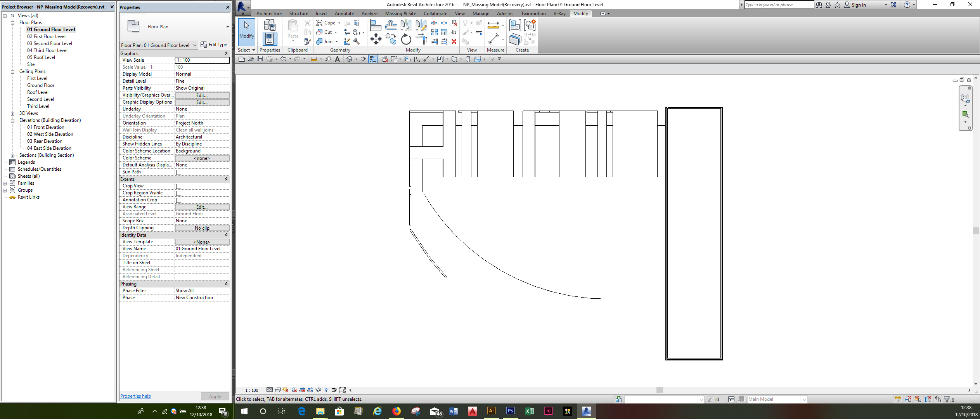Select the Move tool in Modify panel
This screenshot has height=419, width=980.
(x=376, y=39)
